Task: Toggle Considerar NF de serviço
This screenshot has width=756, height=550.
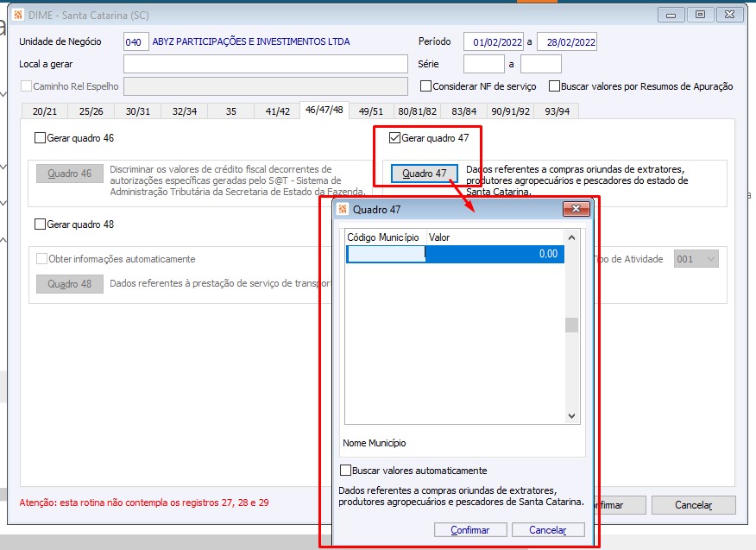Action: click(x=425, y=86)
